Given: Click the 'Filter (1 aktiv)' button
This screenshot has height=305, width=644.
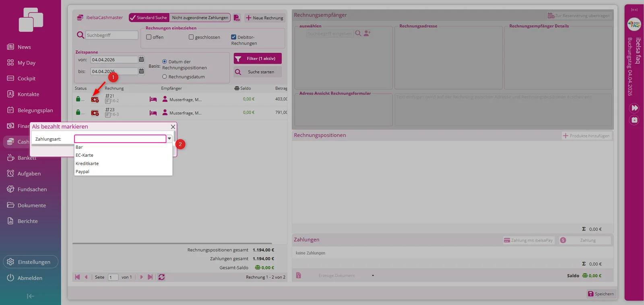Looking at the screenshot, I should point(258,59).
